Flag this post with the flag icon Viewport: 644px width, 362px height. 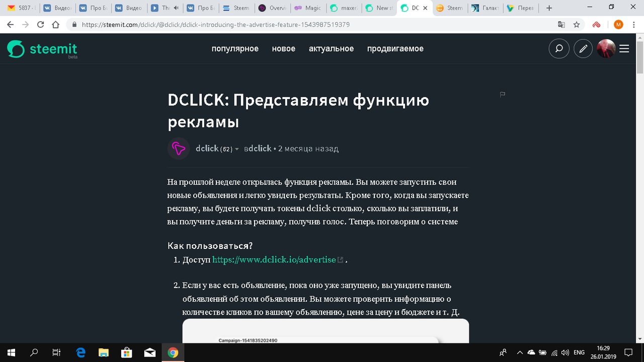point(502,95)
